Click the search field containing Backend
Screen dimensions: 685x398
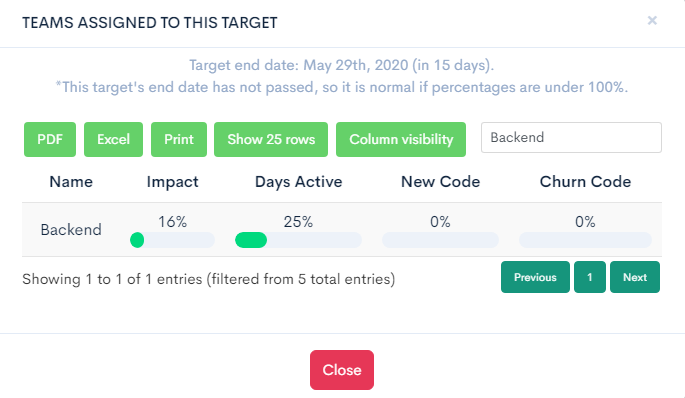pyautogui.click(x=571, y=138)
